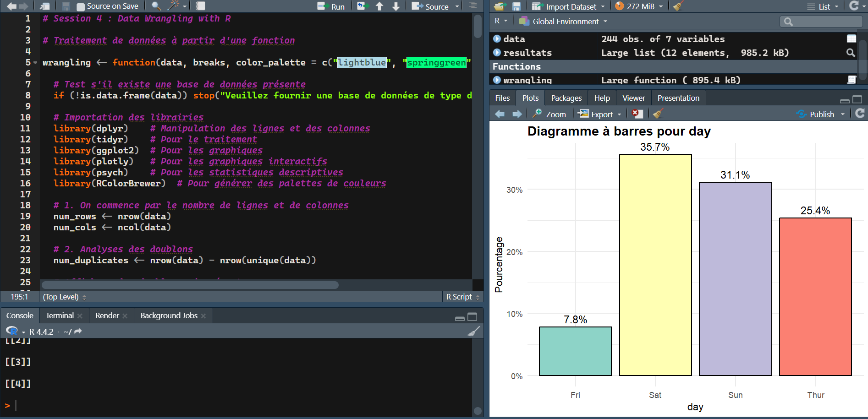868x419 pixels.
Task: Click the Run button
Action: 331,6
